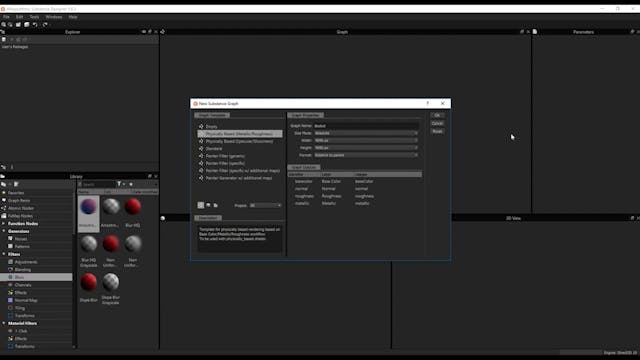Select FxMap Nodes in Library tree

click(x=20, y=216)
